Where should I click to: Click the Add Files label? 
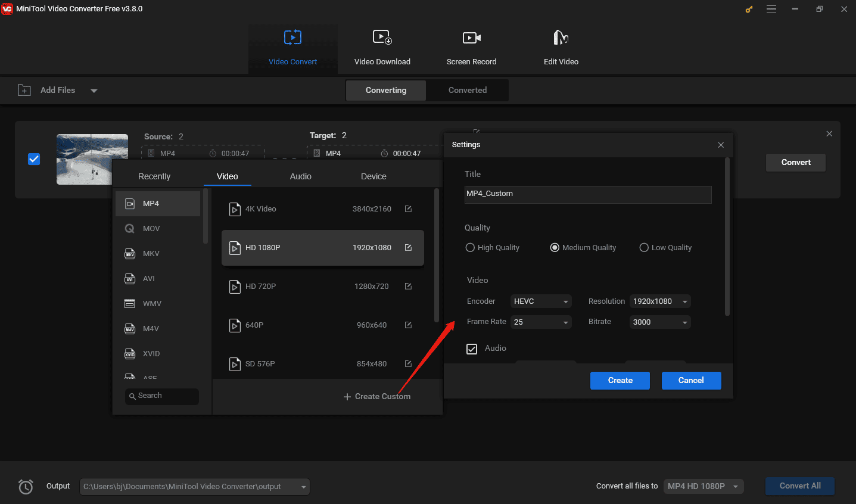(58, 91)
